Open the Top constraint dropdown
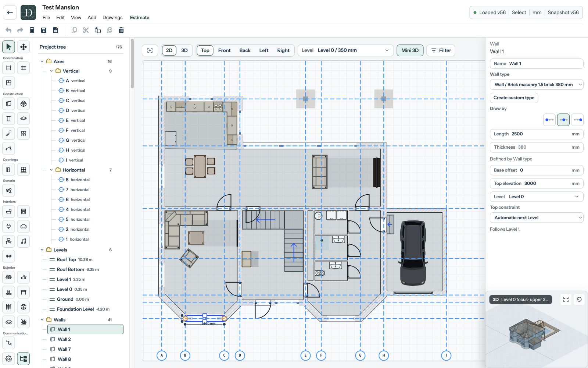The width and height of the screenshot is (588, 368). tap(537, 218)
